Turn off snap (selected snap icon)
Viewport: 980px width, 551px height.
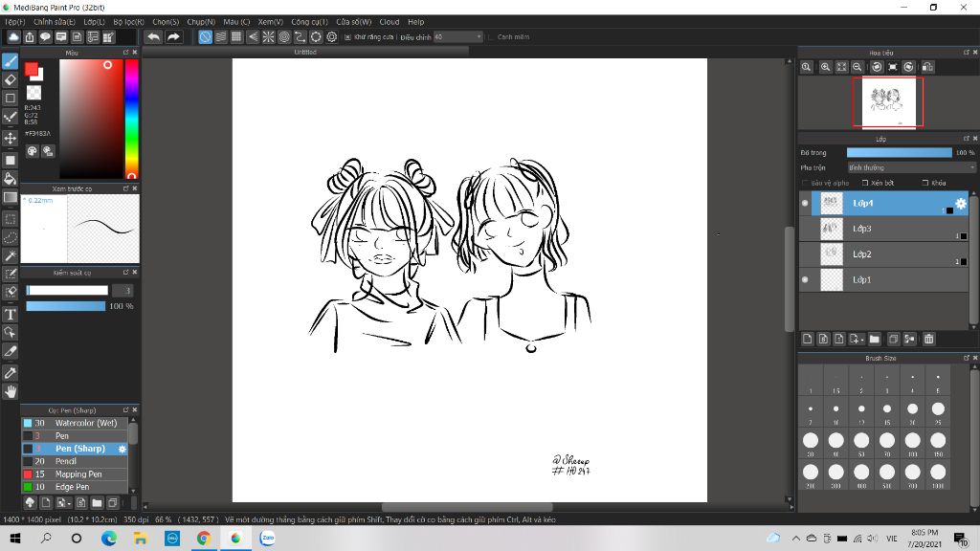pyautogui.click(x=205, y=37)
